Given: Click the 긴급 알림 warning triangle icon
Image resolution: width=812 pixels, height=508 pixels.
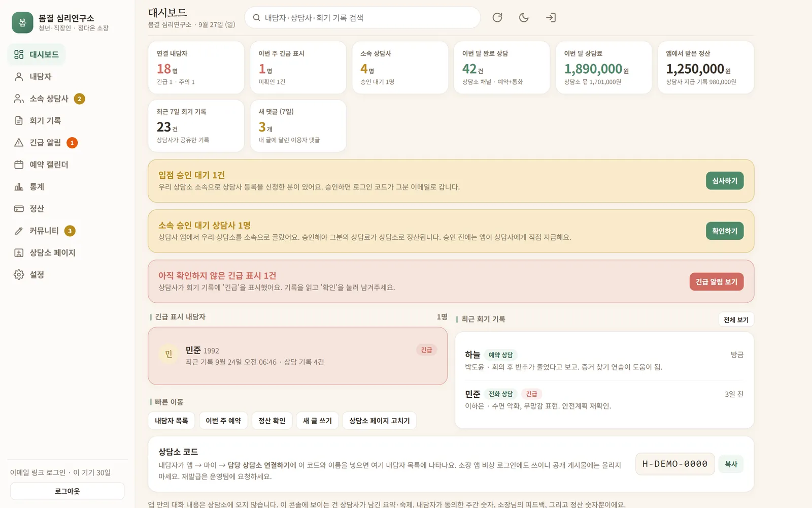Looking at the screenshot, I should pos(19,143).
